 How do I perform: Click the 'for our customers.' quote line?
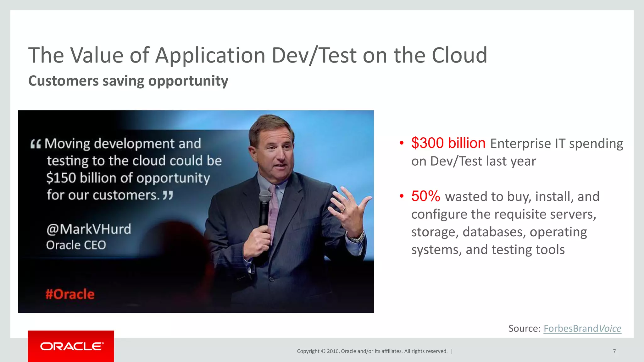point(103,195)
